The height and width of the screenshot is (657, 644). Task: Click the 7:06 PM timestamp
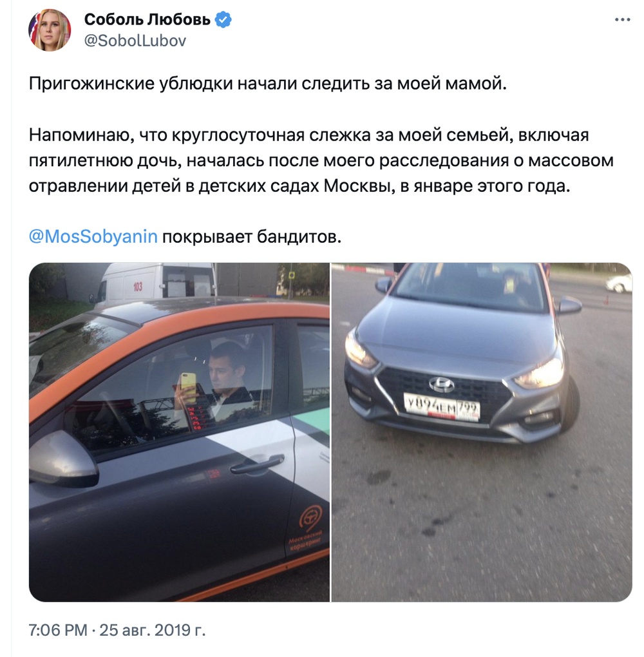pos(58,630)
